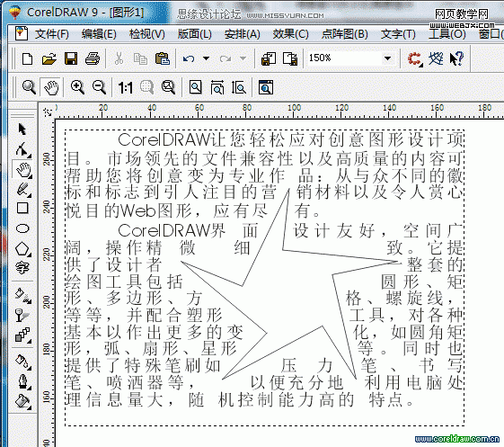Click the 1:1 actual size button

pyautogui.click(x=126, y=87)
